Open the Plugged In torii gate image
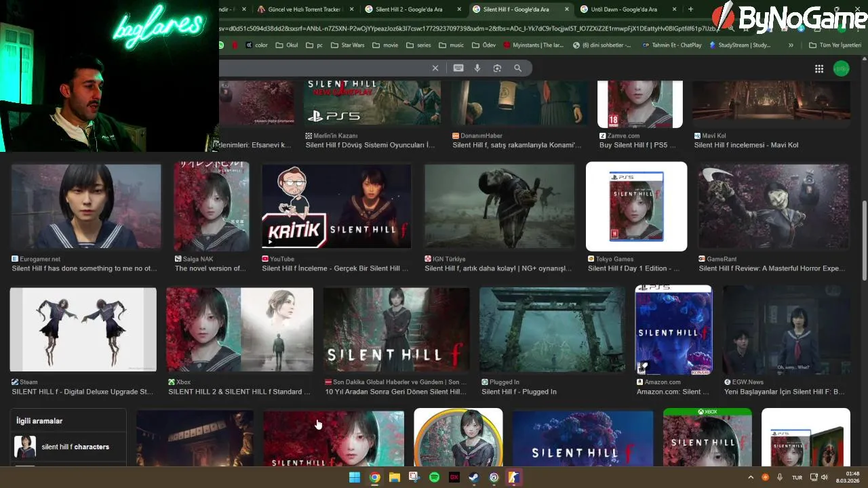 553,329
